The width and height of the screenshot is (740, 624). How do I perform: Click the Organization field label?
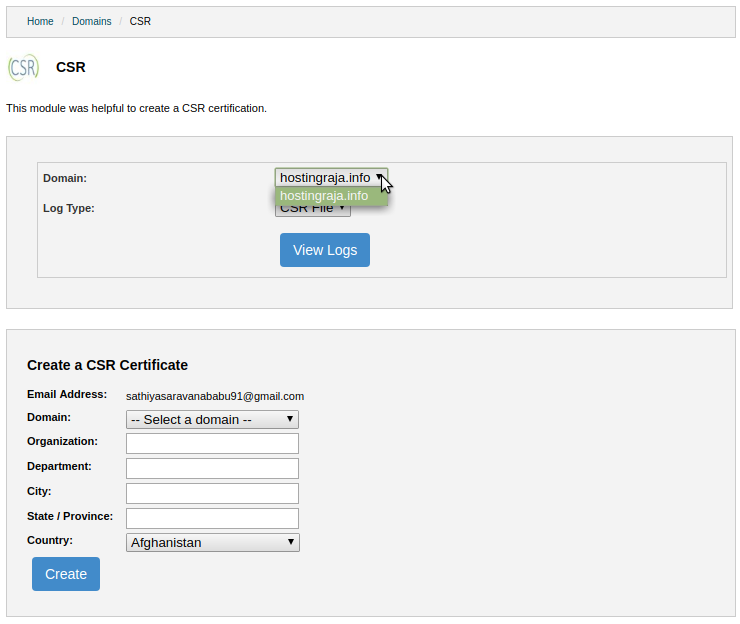pyautogui.click(x=62, y=441)
